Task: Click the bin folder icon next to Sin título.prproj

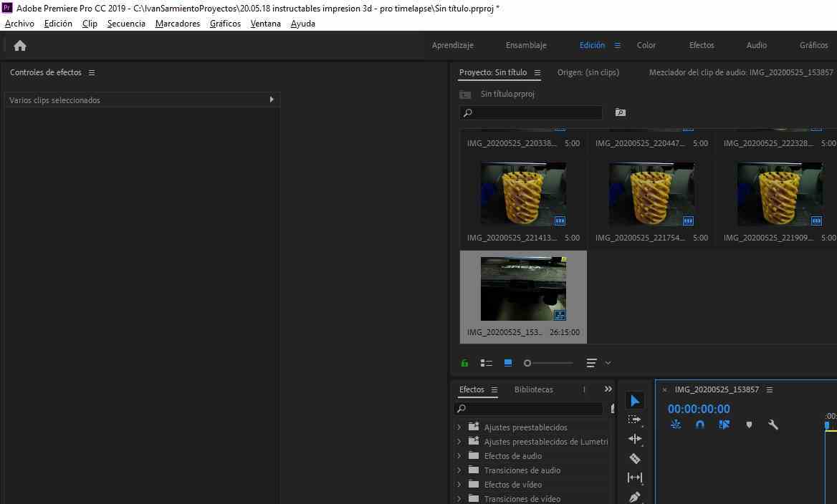Action: tap(465, 94)
